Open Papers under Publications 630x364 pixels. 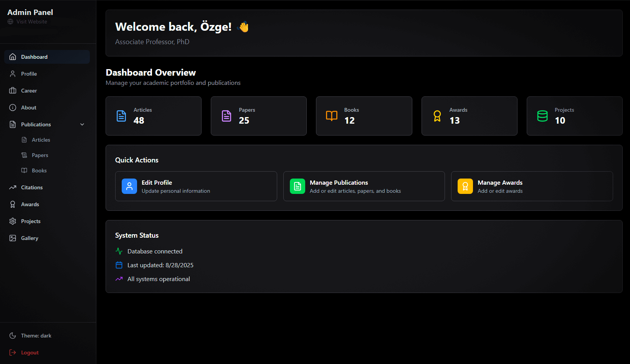[53, 155]
